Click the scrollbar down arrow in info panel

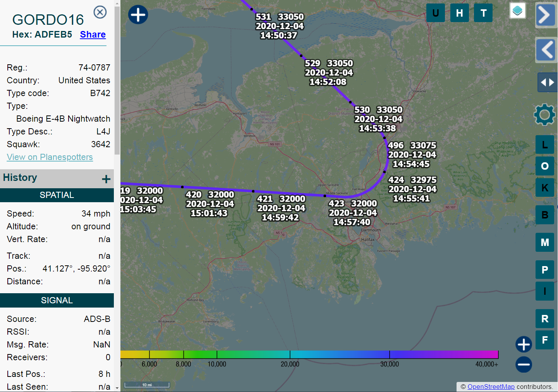[x=117, y=388]
